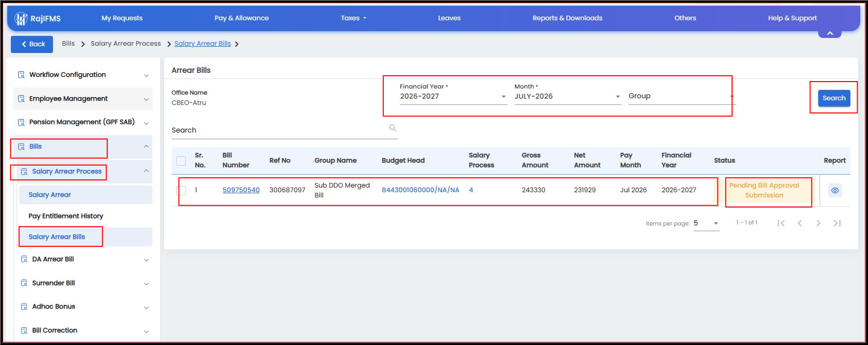Viewport: 868px width, 345px height.
Task: Click the blue Search button
Action: [x=834, y=98]
